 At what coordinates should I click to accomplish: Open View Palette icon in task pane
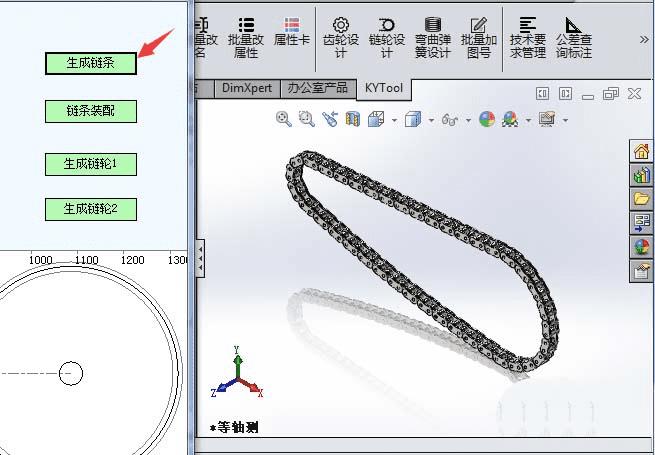[641, 223]
